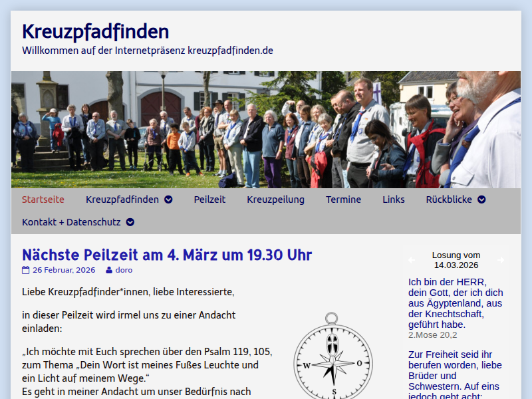This screenshot has width=532, height=399.
Task: Go to next Losung with right arrow
Action: tap(501, 260)
